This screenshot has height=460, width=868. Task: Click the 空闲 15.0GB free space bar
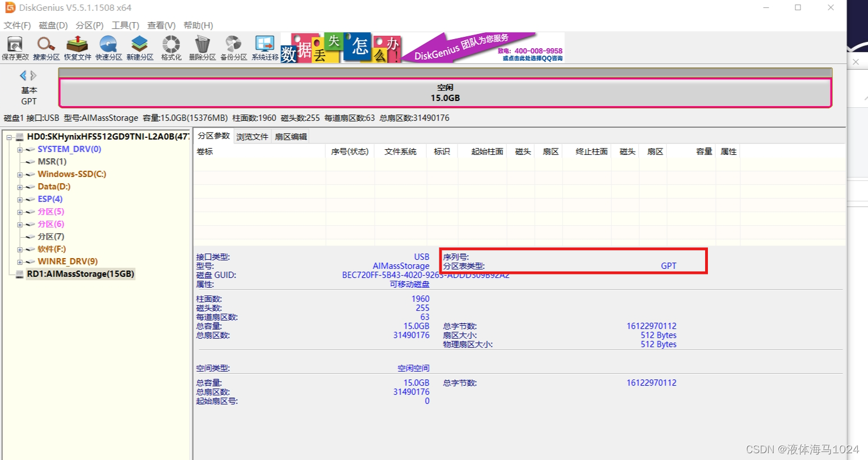445,93
